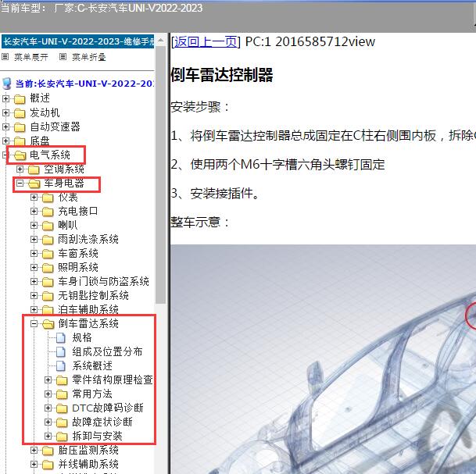476x474 pixels.
Task: Click the 车窗系统 folder icon
Action: [48, 254]
